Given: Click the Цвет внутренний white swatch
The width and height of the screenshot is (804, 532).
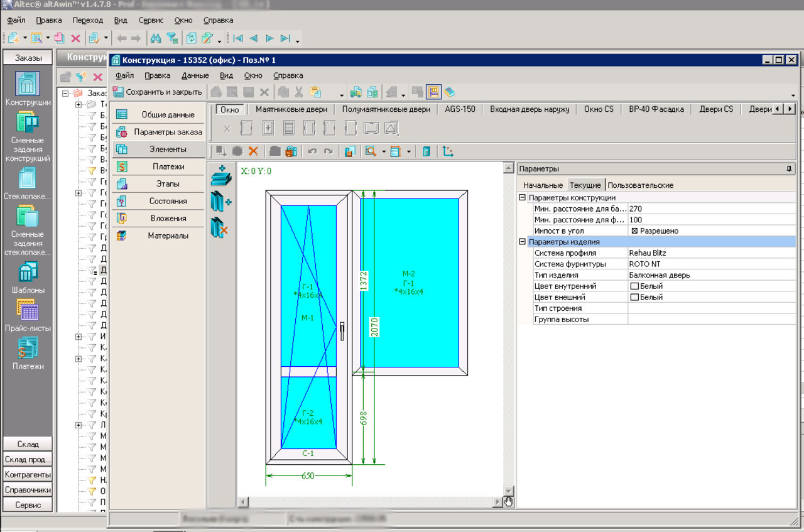Looking at the screenshot, I should coord(634,286).
